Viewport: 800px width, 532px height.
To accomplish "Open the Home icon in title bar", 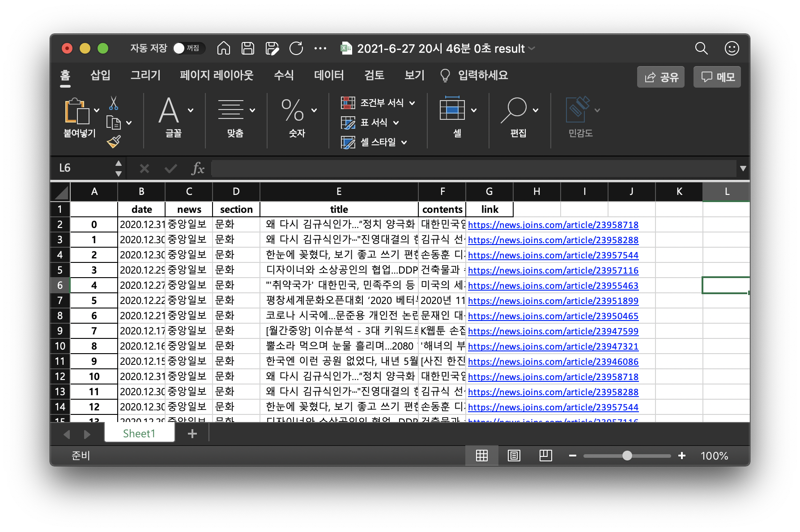I will 224,48.
